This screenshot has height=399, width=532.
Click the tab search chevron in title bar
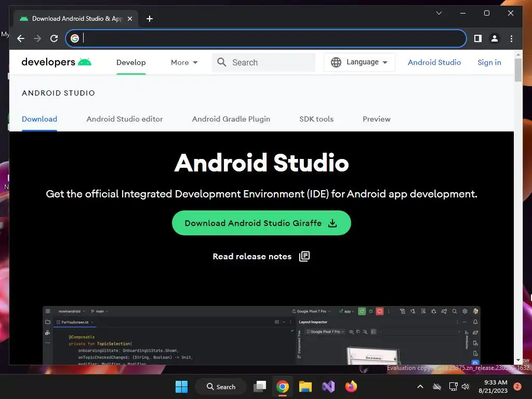point(438,13)
